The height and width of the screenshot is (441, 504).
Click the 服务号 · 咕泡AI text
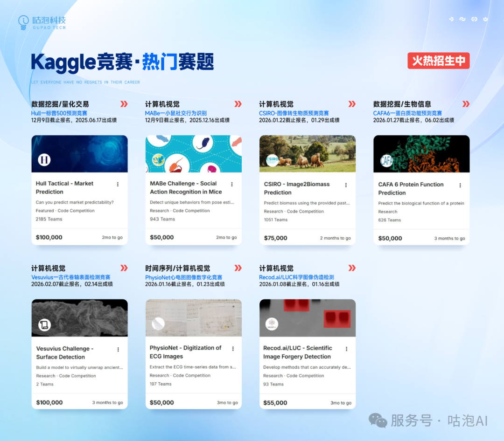(x=439, y=420)
